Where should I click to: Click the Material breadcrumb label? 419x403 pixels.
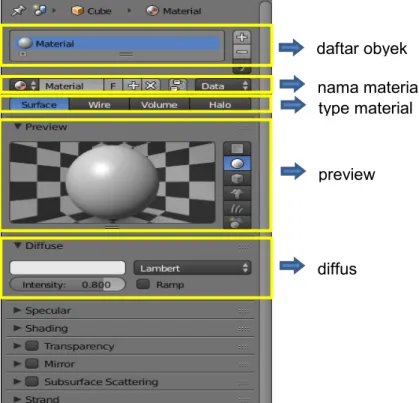click(x=182, y=11)
